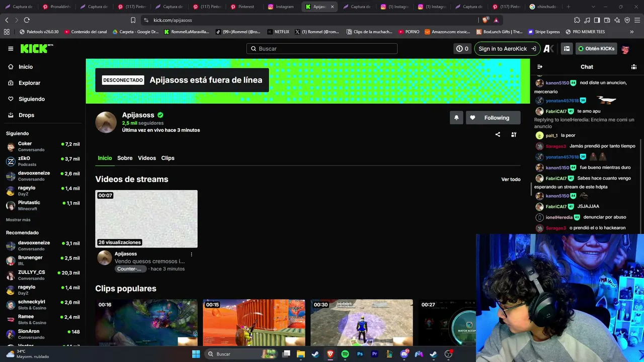The height and width of the screenshot is (362, 644).
Task: Click Ver todo for stream videos
Action: [511, 179]
